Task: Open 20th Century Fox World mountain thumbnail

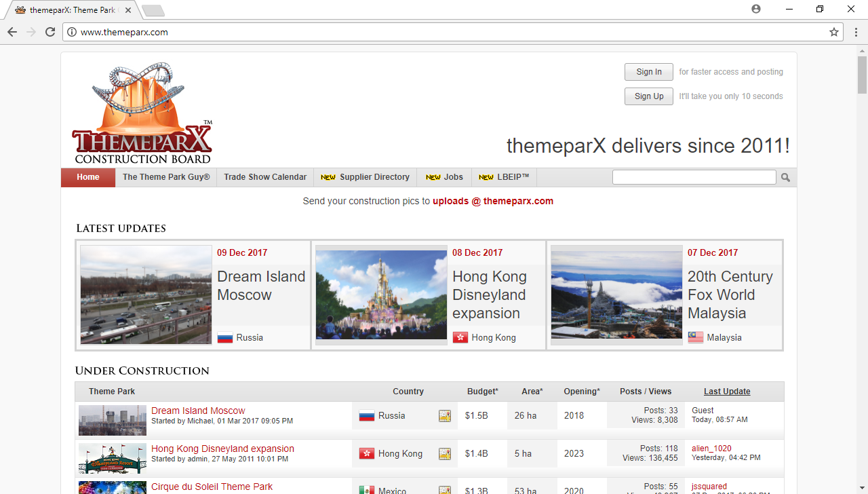Action: tap(616, 295)
